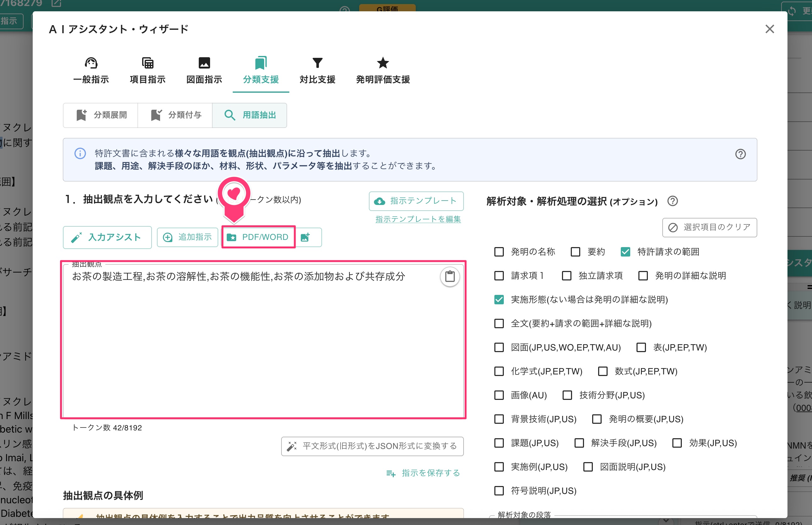Convert 平文形式 to JSON形式 button
Image resolution: width=812 pixels, height=525 pixels.
(x=372, y=446)
